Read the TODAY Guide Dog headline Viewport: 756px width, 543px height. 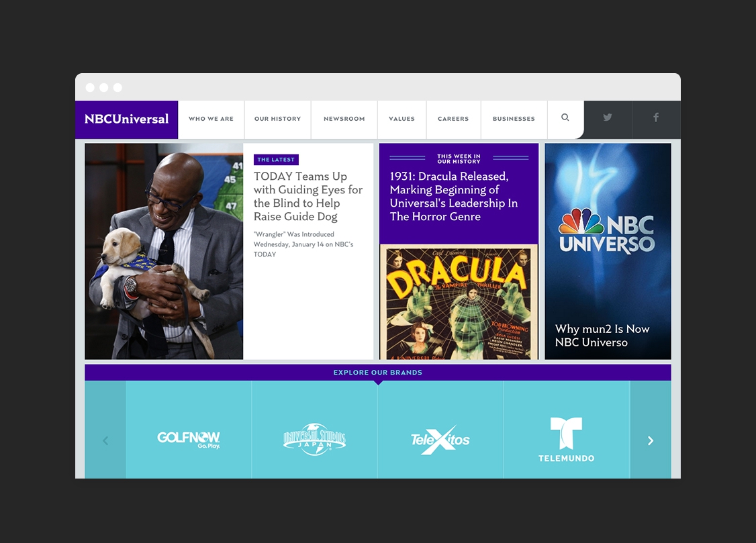point(308,196)
